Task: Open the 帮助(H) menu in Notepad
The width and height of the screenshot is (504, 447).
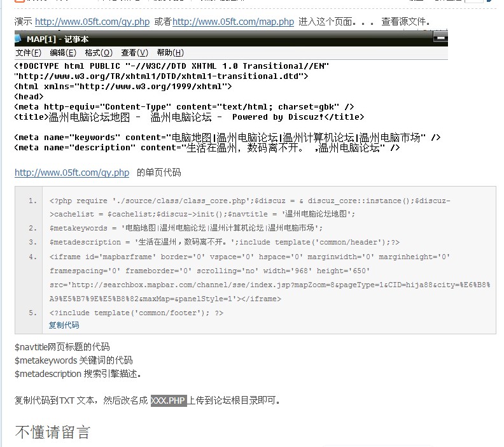Action: [171, 52]
